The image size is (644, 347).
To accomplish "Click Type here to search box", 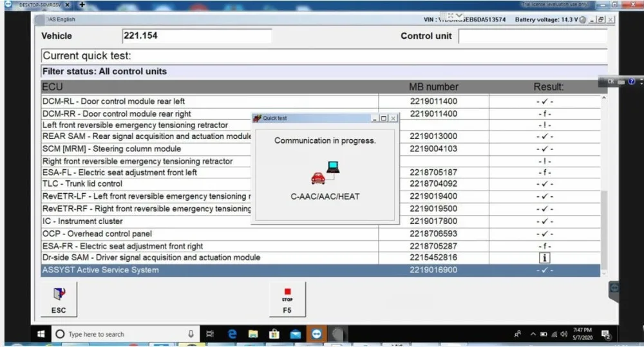I will pyautogui.click(x=126, y=334).
